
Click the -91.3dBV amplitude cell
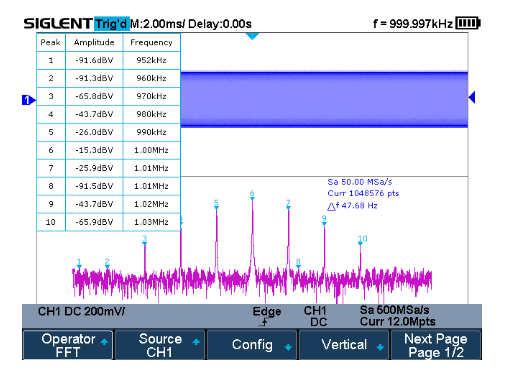point(94,78)
